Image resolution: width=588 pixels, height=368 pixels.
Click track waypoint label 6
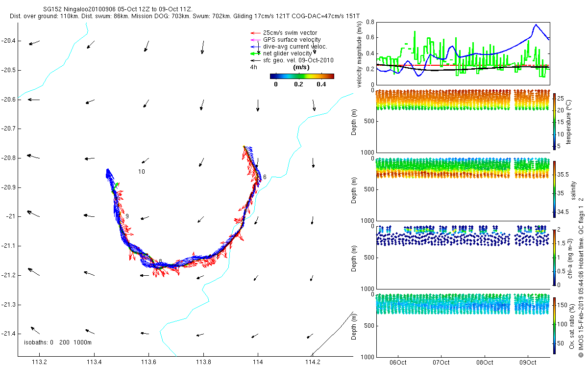(x=265, y=177)
